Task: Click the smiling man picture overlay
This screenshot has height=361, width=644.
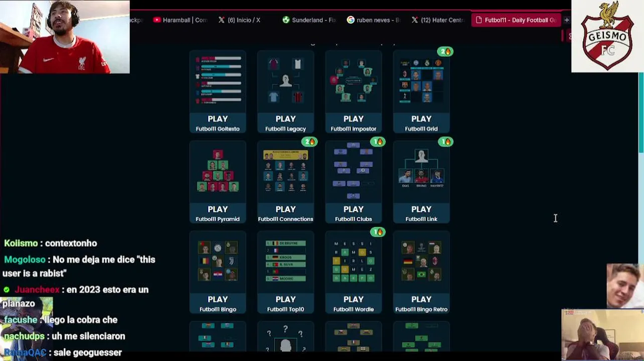Action: pyautogui.click(x=625, y=286)
